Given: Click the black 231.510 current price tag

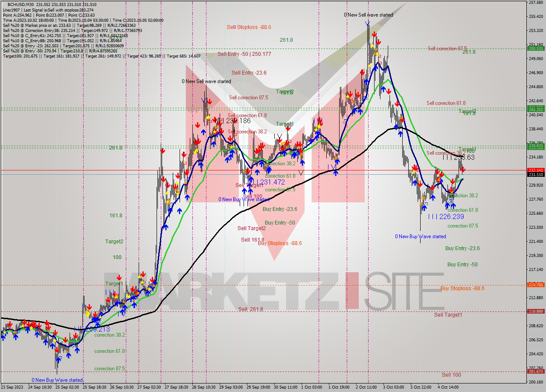Looking at the screenshot, I should (536, 174).
